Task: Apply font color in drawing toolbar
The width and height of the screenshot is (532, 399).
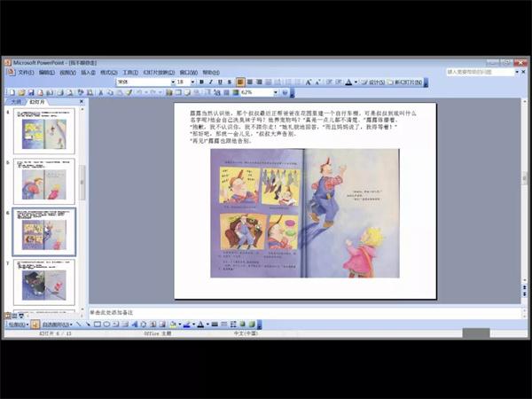Action: pos(201,325)
